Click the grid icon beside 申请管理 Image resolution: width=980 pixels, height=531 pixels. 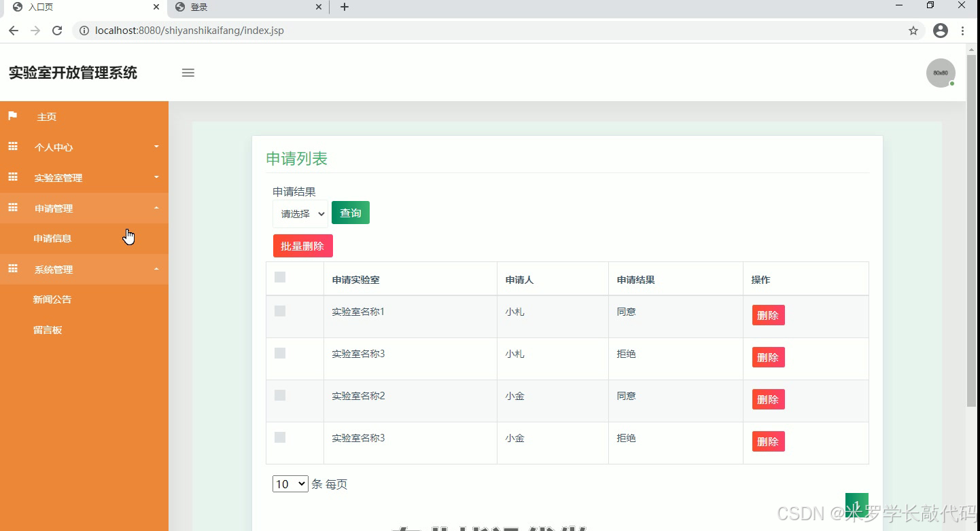click(12, 208)
